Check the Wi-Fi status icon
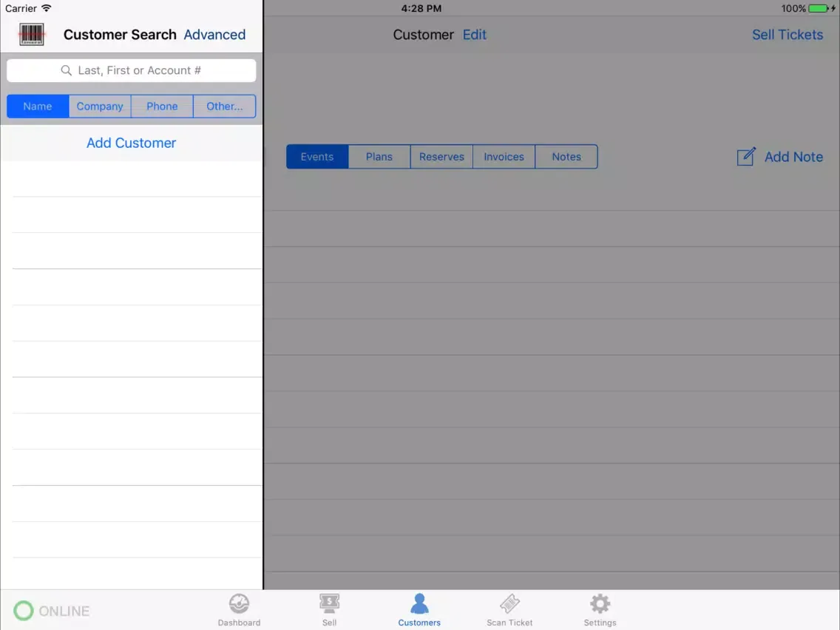This screenshot has height=630, width=840. point(47,8)
